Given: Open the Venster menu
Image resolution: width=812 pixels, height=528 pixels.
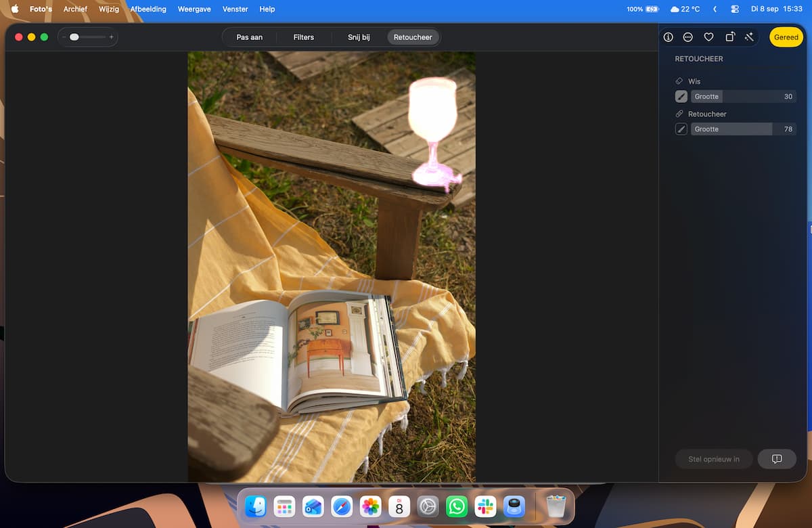Looking at the screenshot, I should (235, 9).
